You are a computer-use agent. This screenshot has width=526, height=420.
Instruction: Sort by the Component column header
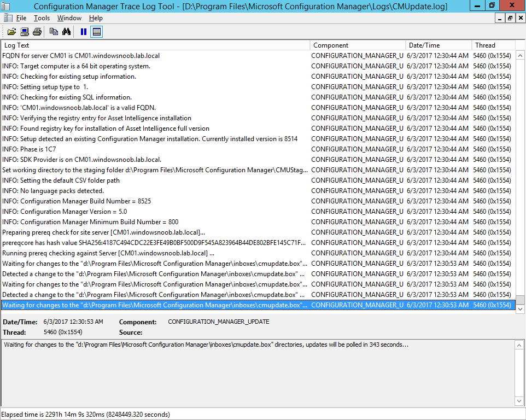click(358, 45)
